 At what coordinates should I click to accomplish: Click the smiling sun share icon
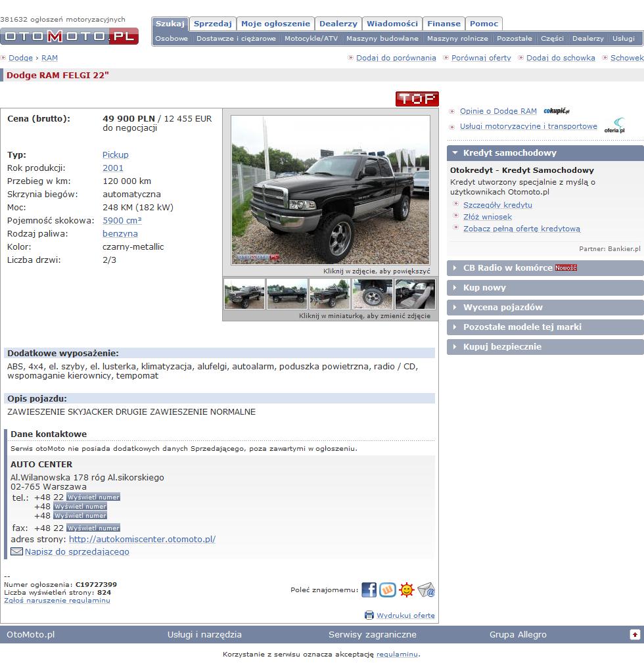[407, 590]
